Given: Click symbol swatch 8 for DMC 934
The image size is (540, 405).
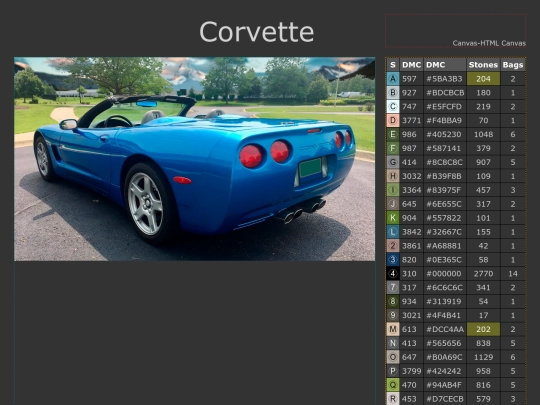Looking at the screenshot, I should (393, 301).
